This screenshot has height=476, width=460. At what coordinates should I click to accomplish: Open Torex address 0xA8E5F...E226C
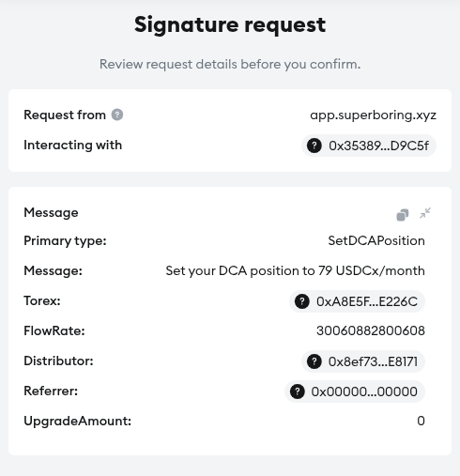[357, 301]
